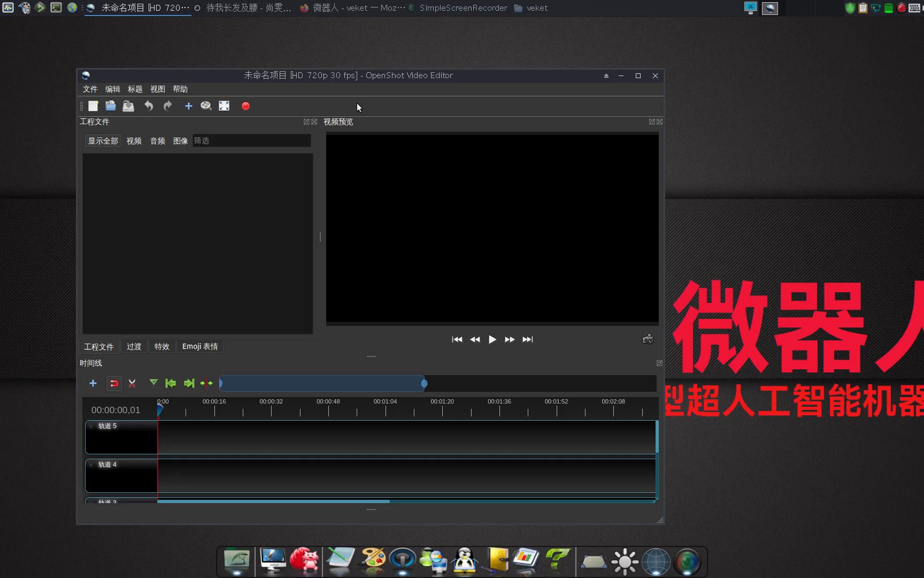
Task: Open the 视图 menu
Action: [x=157, y=89]
